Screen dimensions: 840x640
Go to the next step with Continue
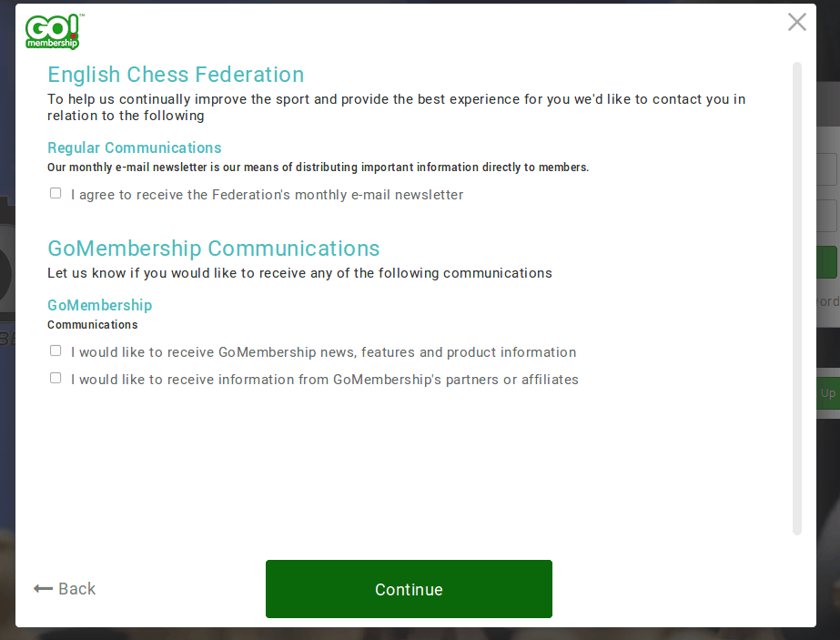point(409,589)
